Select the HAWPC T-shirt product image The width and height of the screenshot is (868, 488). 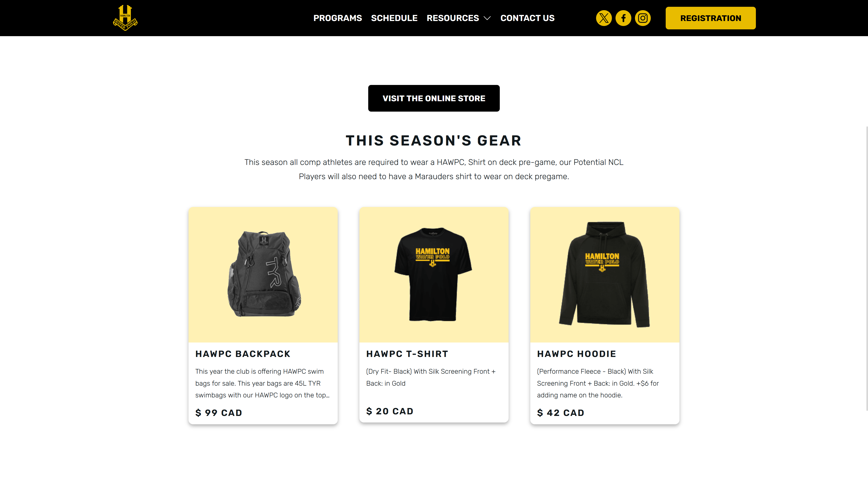[x=434, y=275]
